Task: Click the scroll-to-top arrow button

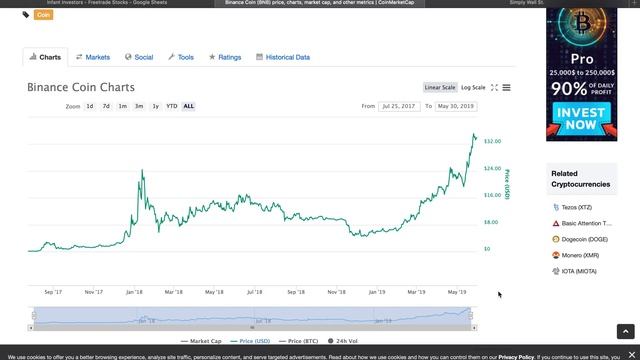Action: (625, 331)
